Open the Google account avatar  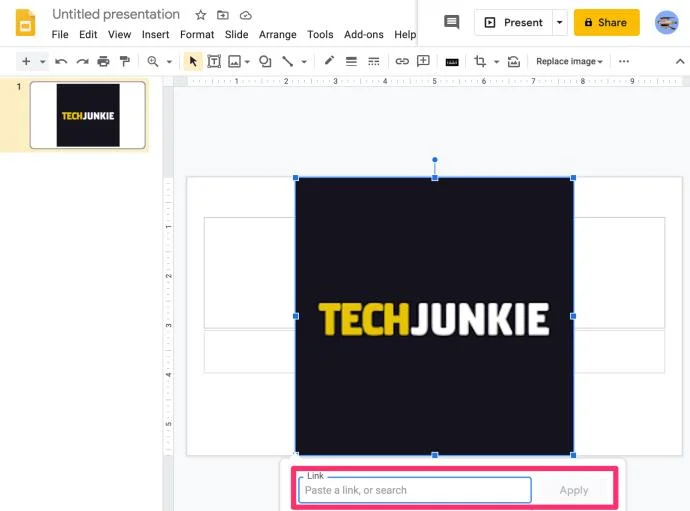[666, 22]
